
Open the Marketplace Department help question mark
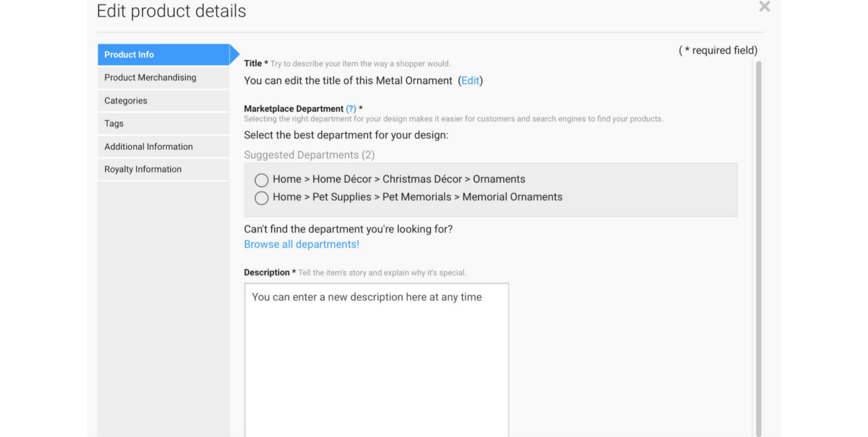351,109
